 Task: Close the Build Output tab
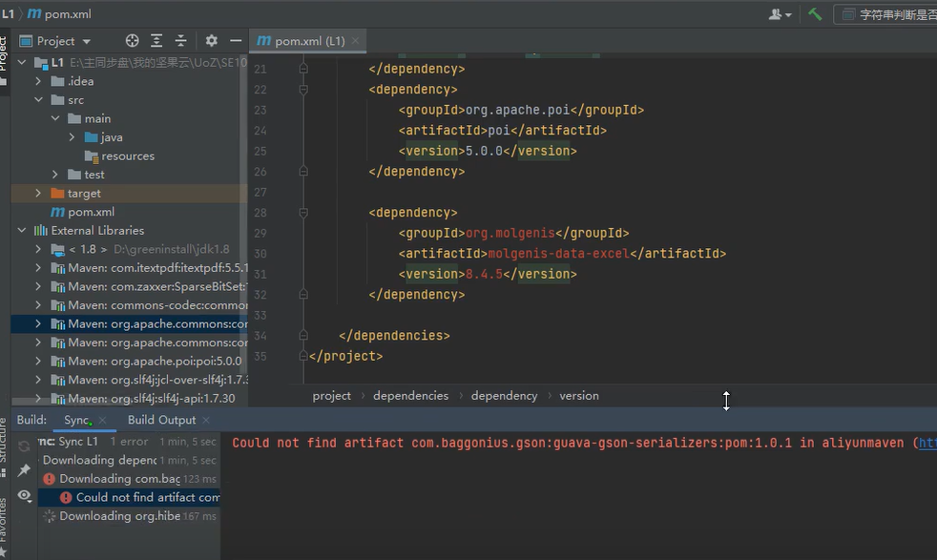point(206,420)
